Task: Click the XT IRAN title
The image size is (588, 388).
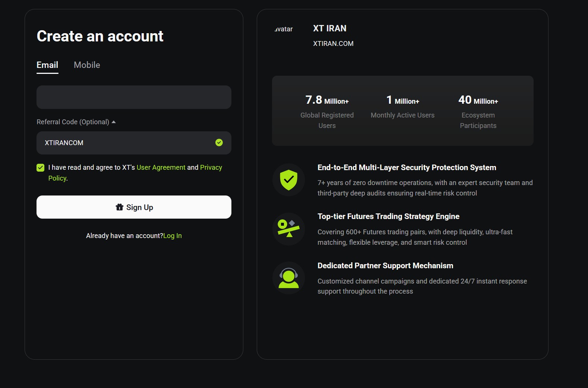Action: 330,28
